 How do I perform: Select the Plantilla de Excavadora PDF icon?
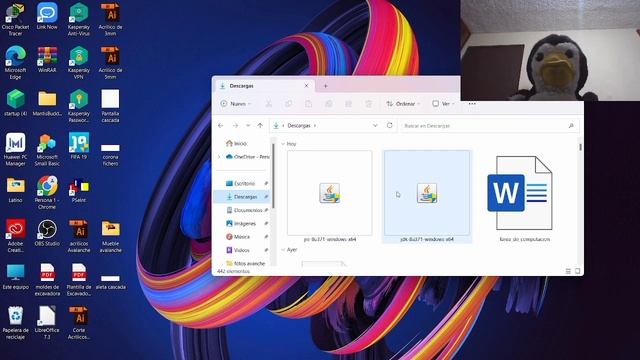coord(79,280)
